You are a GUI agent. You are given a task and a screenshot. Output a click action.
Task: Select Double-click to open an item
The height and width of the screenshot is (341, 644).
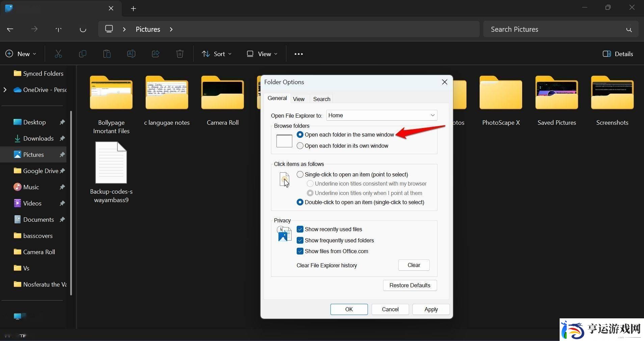300,202
